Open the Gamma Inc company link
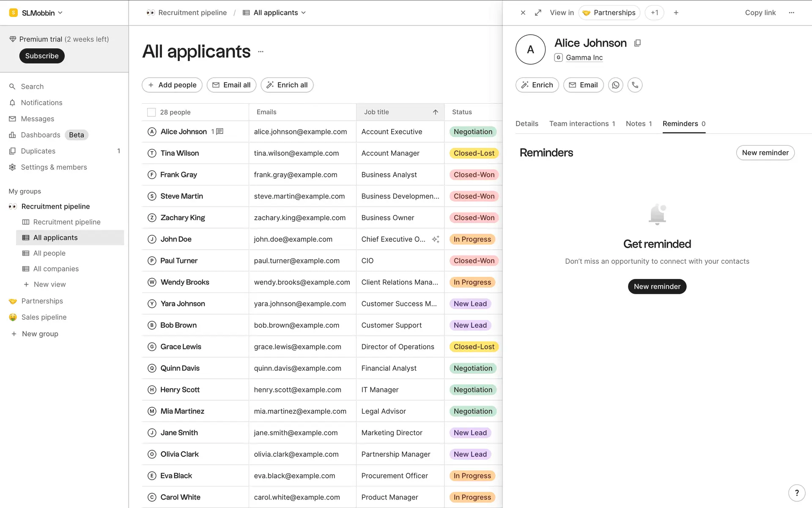812x508 pixels. coord(584,58)
